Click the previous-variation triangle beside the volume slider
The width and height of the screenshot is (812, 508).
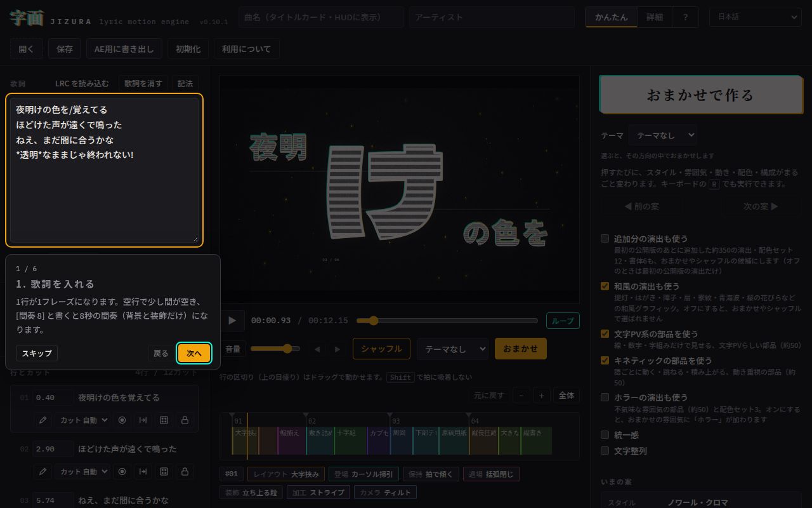[318, 349]
